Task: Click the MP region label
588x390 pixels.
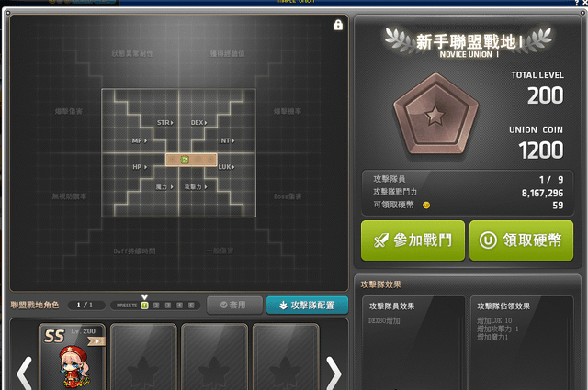Action: coord(140,141)
